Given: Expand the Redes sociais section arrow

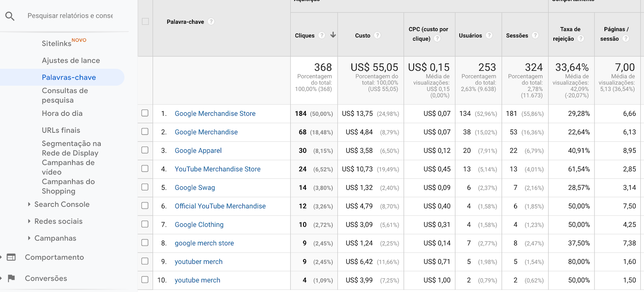Looking at the screenshot, I should pyautogui.click(x=29, y=221).
